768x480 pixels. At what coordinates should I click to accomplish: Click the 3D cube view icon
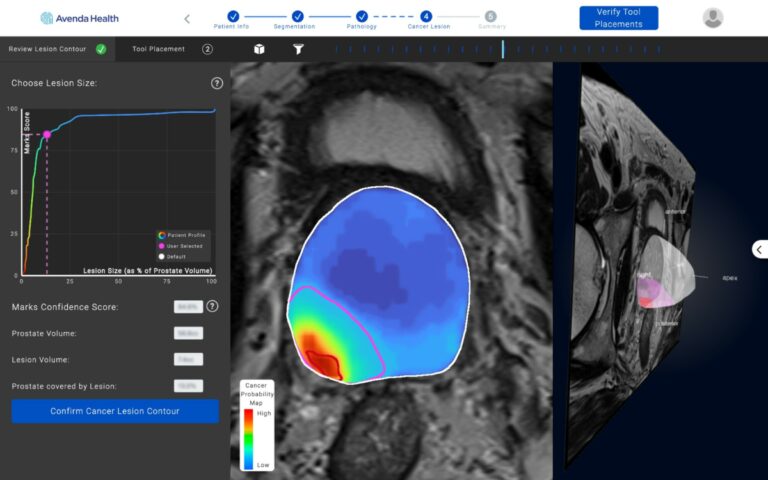coord(259,49)
